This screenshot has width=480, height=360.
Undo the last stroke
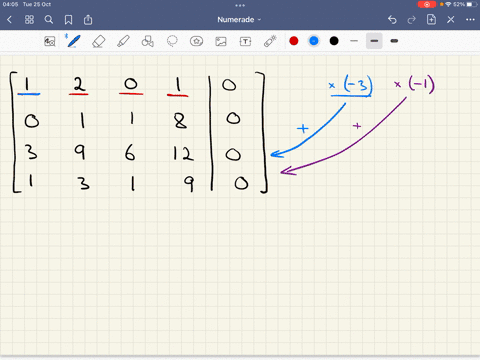tap(392, 20)
